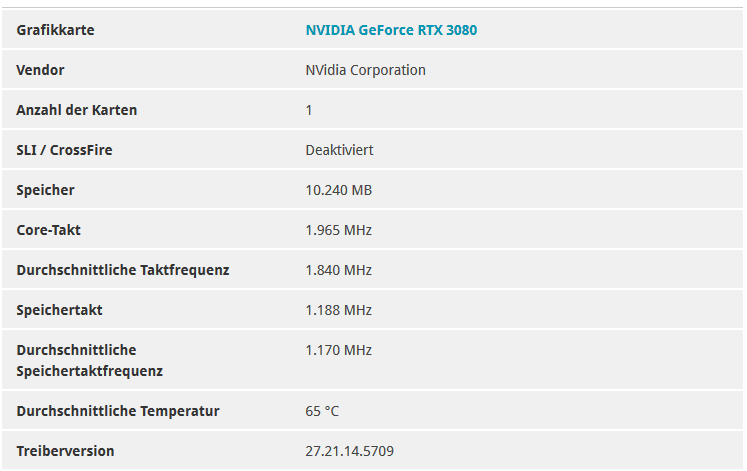The height and width of the screenshot is (471, 747).
Task: Select the Anzahl der Karten label
Action: [77, 110]
